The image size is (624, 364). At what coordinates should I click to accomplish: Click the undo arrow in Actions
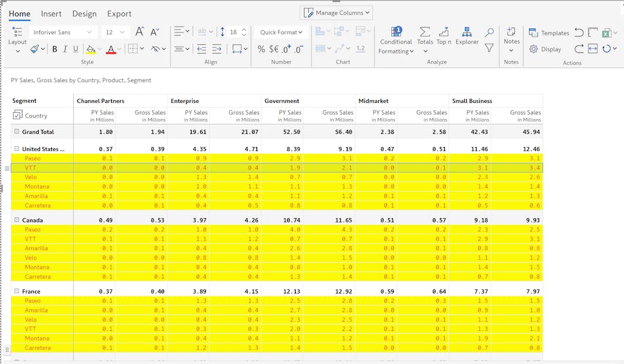578,32
